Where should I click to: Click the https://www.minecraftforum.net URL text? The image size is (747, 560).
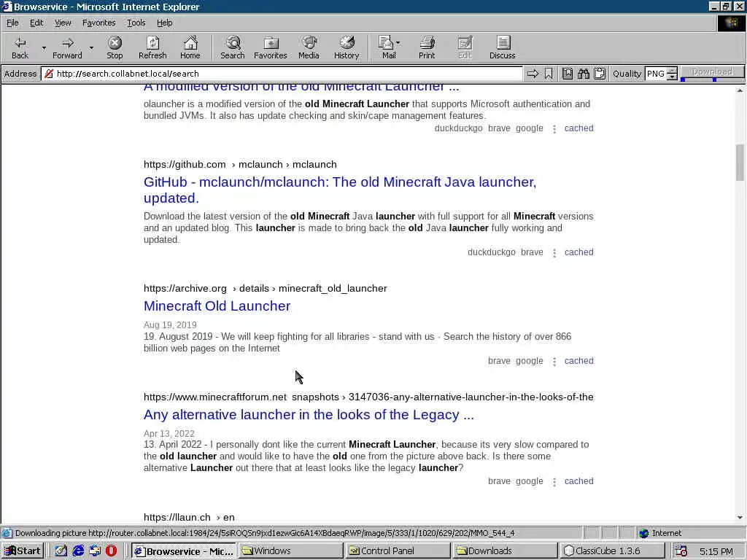215,397
